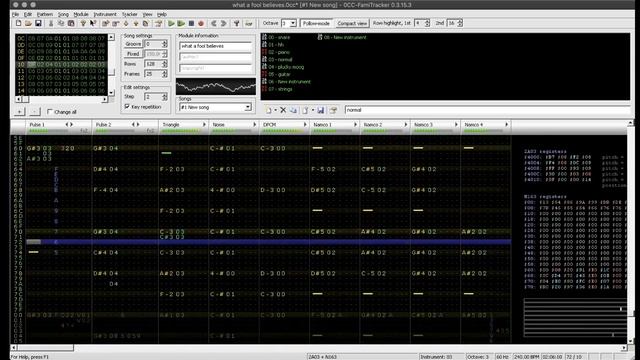The image size is (640, 360).
Task: Open the File menu
Action: tap(16, 14)
